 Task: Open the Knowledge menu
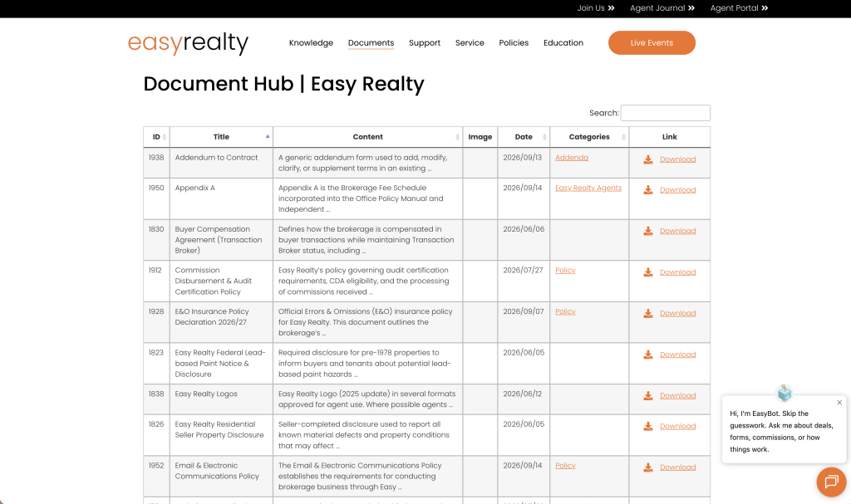311,43
